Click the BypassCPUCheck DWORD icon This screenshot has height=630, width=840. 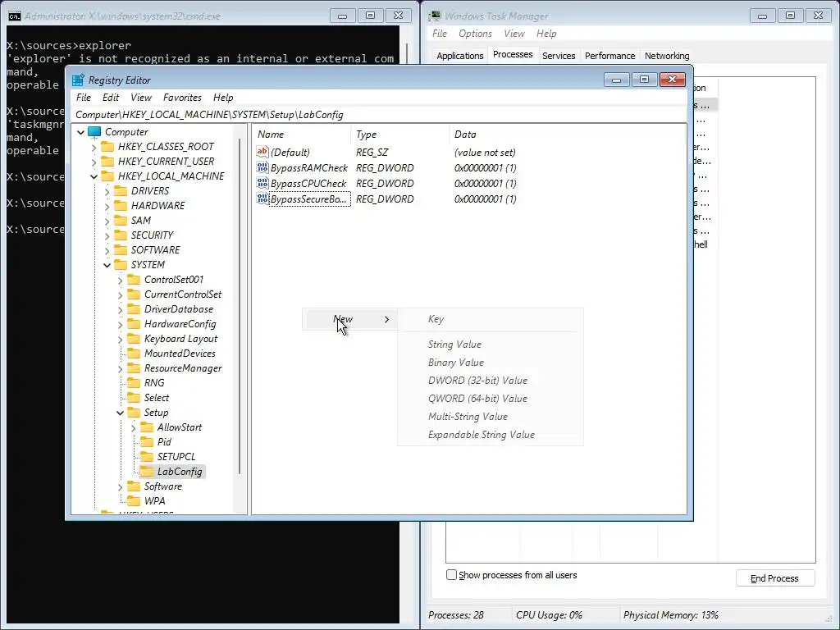[x=262, y=183]
